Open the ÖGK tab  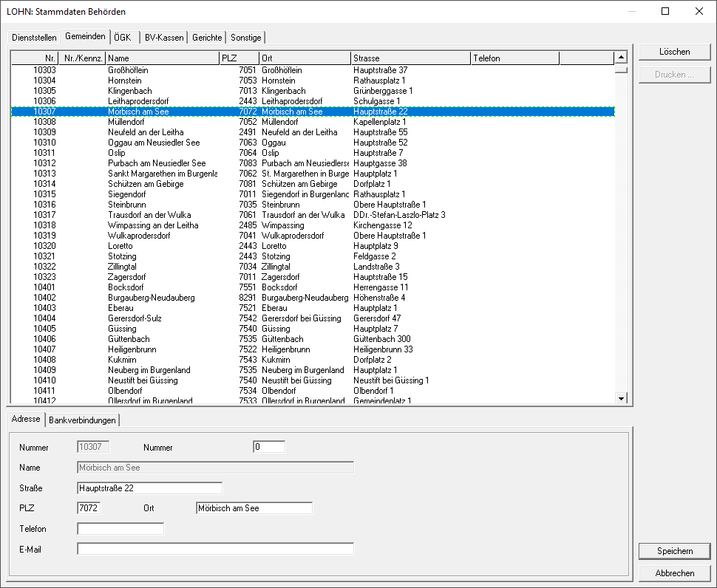(123, 38)
